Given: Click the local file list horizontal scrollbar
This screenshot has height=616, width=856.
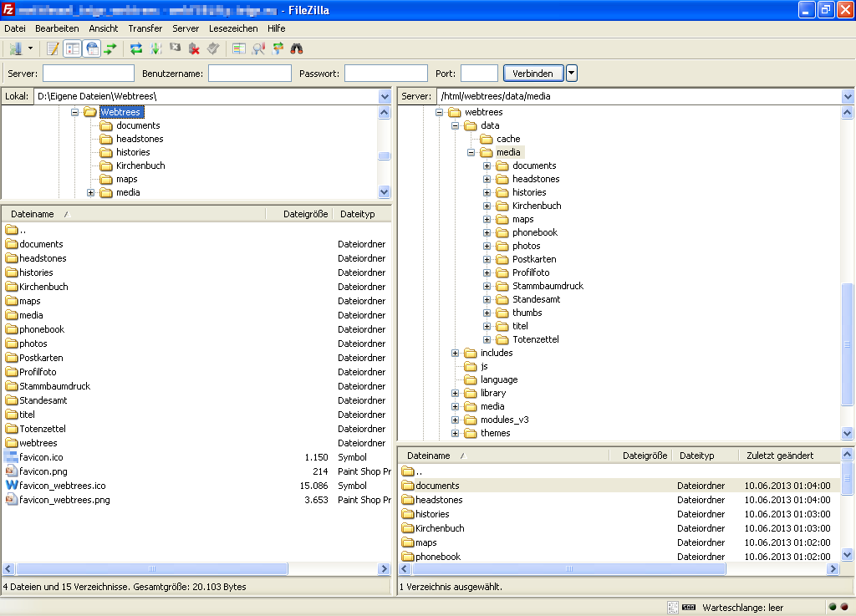Looking at the screenshot, I should click(150, 569).
